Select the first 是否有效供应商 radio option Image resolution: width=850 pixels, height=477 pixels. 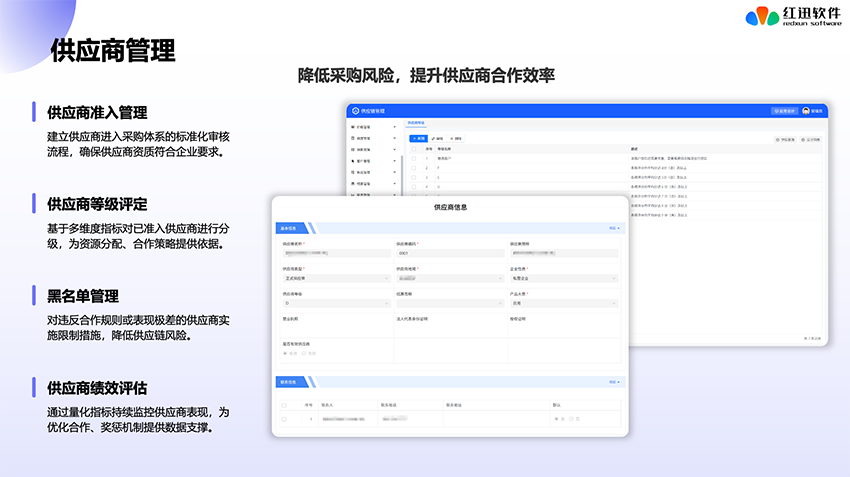[x=285, y=353]
